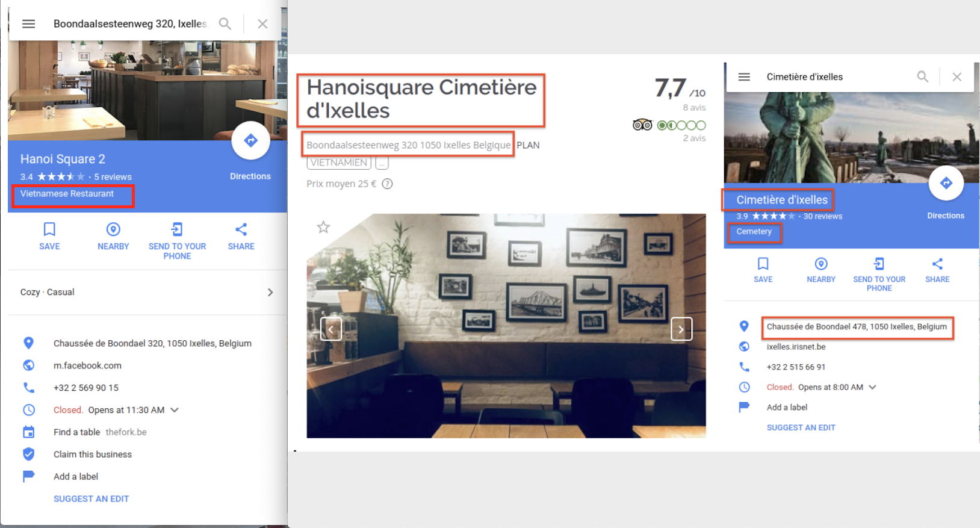This screenshot has height=528, width=980.
Task: Open the 8 avis reviews link
Action: 694,108
